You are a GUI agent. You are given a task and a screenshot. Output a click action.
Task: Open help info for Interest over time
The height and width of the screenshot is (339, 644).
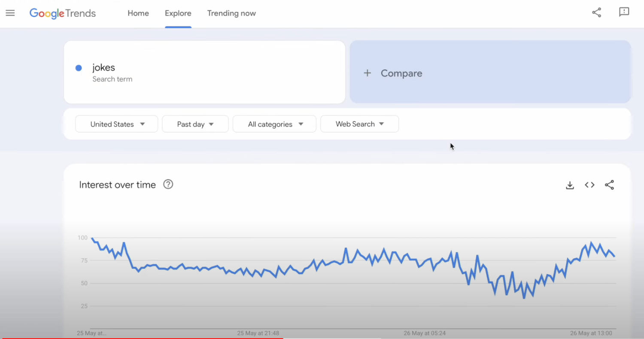click(168, 184)
